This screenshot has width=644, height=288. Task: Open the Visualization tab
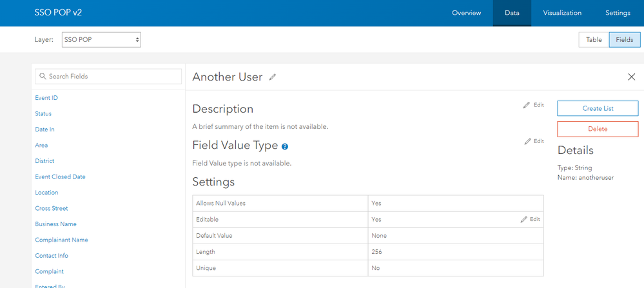562,13
